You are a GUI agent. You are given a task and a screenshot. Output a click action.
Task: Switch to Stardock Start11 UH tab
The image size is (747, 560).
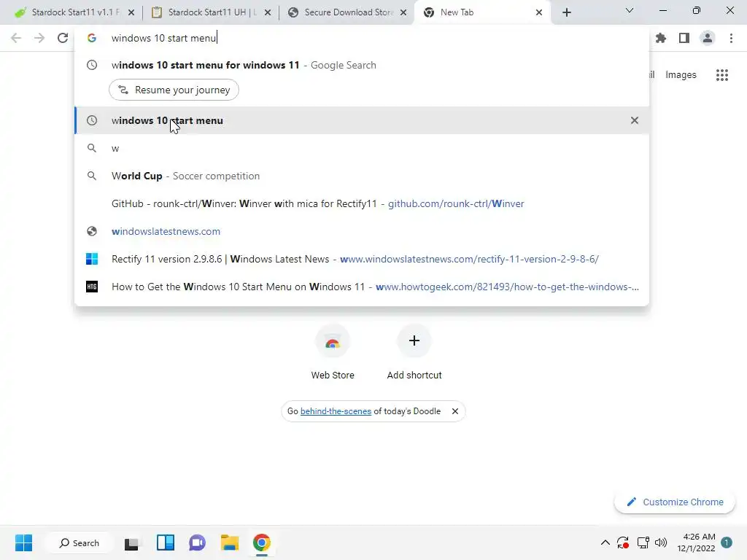(211, 12)
